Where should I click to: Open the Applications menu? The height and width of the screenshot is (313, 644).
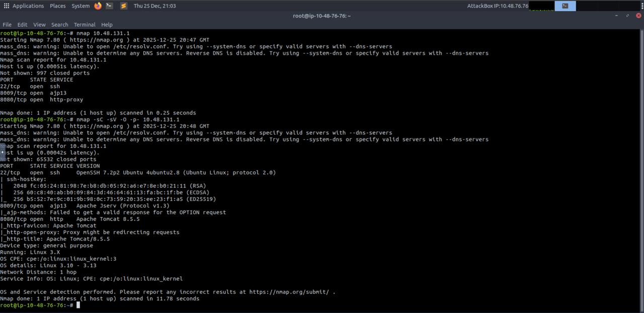[x=28, y=6]
